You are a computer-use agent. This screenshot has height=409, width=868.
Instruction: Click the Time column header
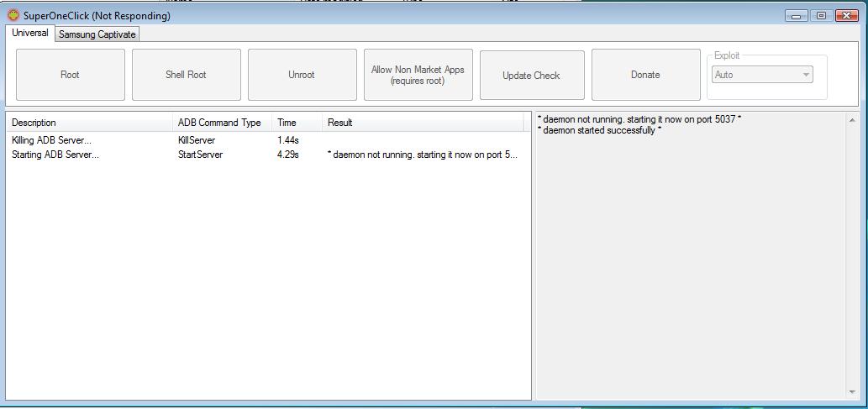[297, 123]
